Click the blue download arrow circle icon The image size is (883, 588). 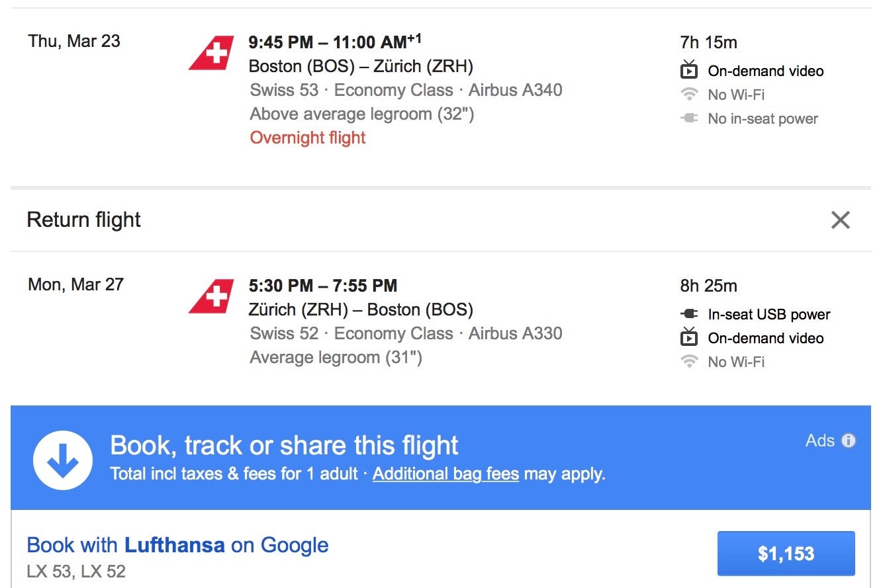63,459
